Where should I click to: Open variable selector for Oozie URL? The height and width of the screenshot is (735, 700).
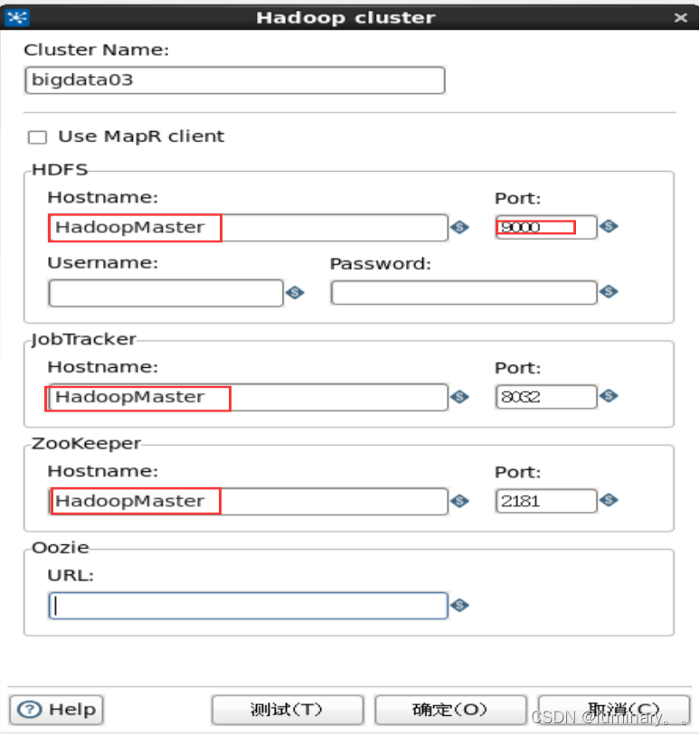[460, 605]
